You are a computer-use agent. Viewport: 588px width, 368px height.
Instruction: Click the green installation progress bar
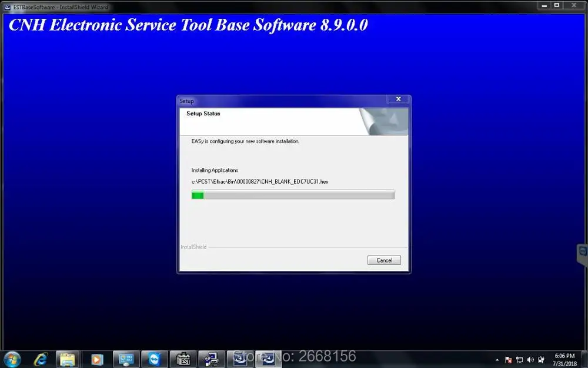(x=293, y=194)
